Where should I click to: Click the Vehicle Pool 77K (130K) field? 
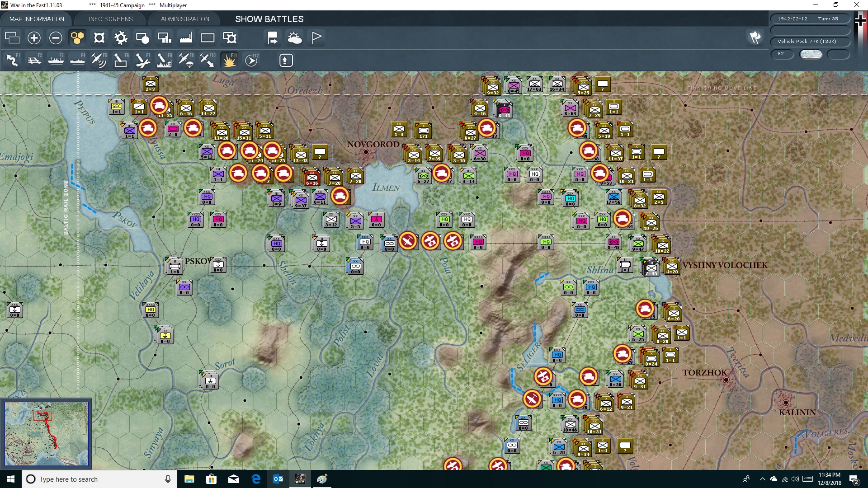810,41
